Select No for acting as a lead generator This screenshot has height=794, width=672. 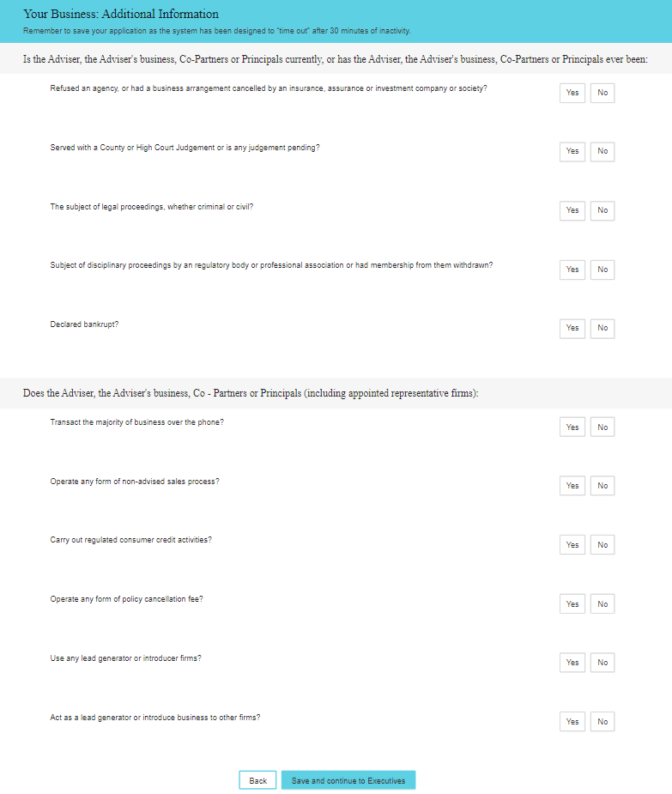pyautogui.click(x=602, y=722)
